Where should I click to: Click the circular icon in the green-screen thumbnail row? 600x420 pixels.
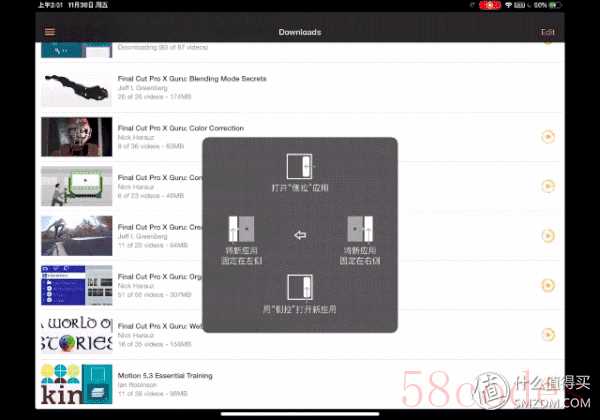pyautogui.click(x=548, y=186)
